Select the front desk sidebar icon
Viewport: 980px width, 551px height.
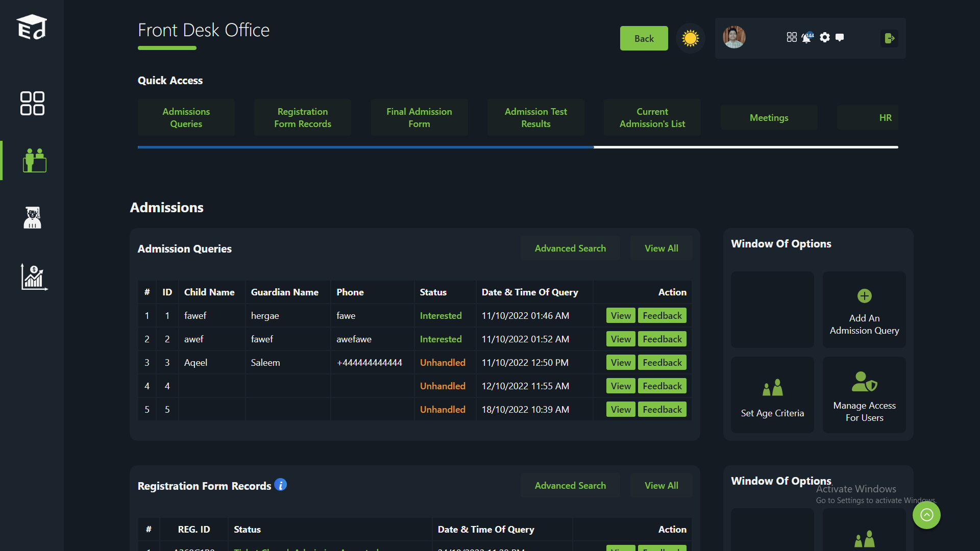(x=34, y=160)
